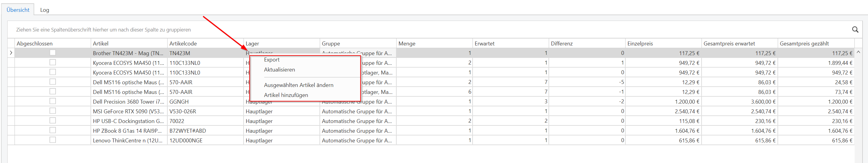Expand the Brother TN423M row indicator arrow

click(x=11, y=53)
